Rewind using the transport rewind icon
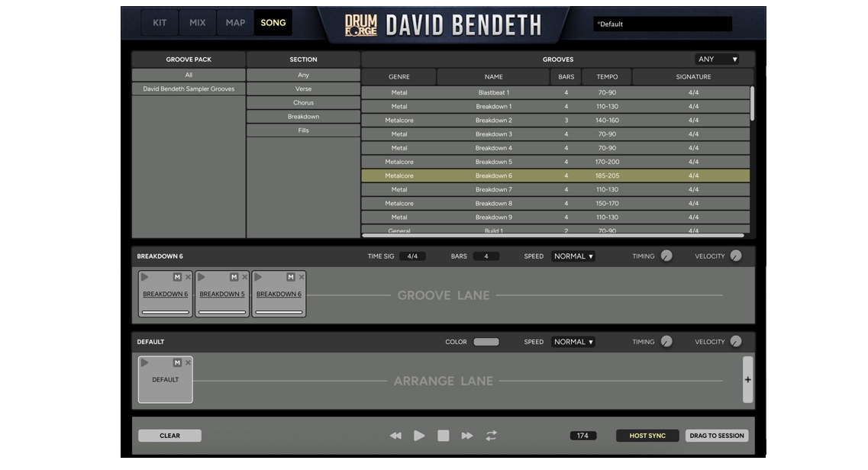 (396, 436)
